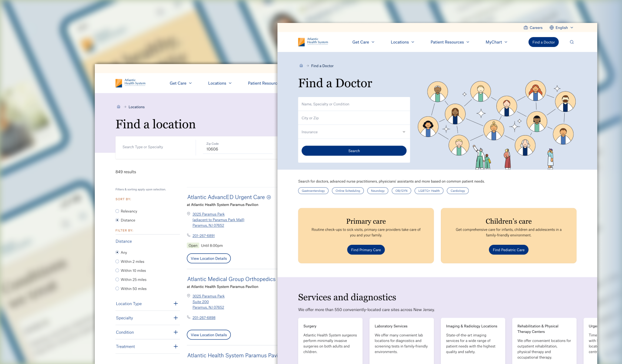Screen dimensions: 622x364
Task: Select Within 2 miles filter
Action: (x=117, y=261)
